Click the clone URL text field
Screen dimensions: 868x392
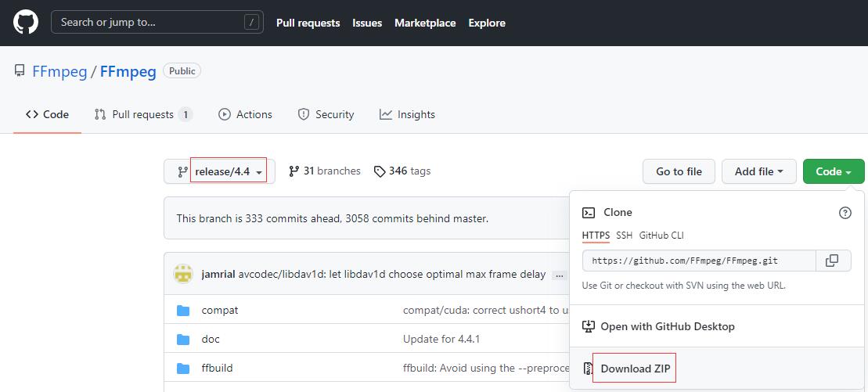[699, 261]
